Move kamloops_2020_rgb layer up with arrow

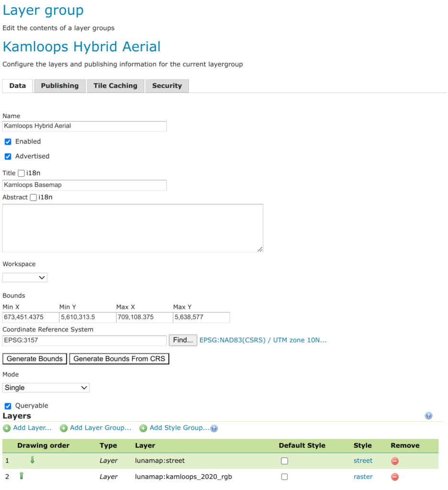click(22, 476)
